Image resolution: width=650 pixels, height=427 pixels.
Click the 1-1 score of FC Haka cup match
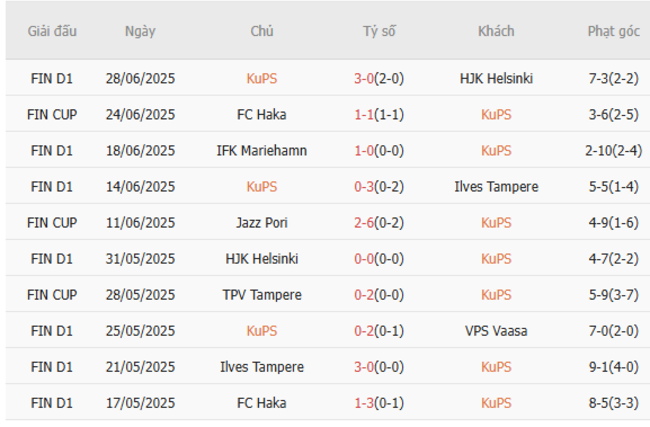[365, 114]
